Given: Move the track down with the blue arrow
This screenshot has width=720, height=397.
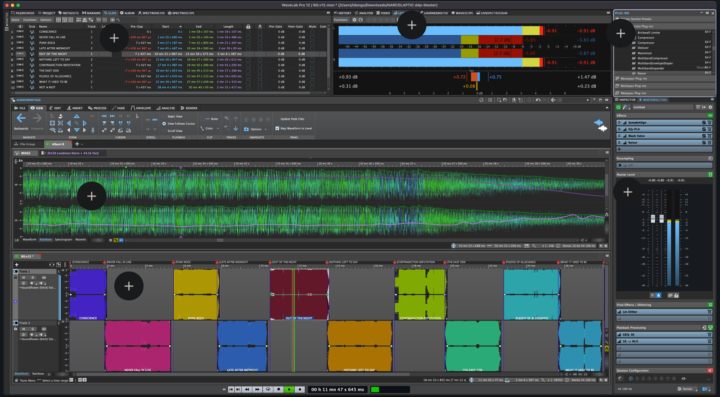Looking at the screenshot, I should pyautogui.click(x=236, y=129).
